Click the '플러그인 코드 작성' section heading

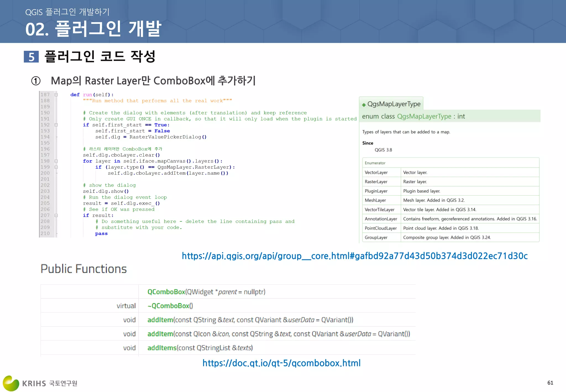(100, 56)
